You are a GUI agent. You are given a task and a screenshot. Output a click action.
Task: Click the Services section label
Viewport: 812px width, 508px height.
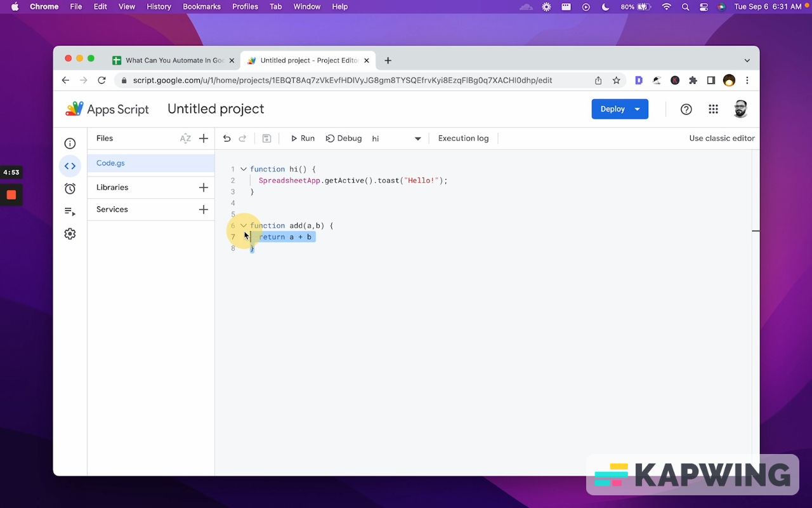pyautogui.click(x=112, y=210)
